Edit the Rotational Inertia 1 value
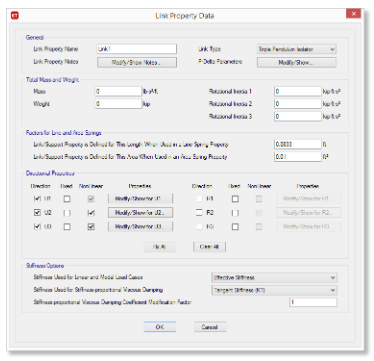Viewport: 374px width, 361px height. pos(298,91)
